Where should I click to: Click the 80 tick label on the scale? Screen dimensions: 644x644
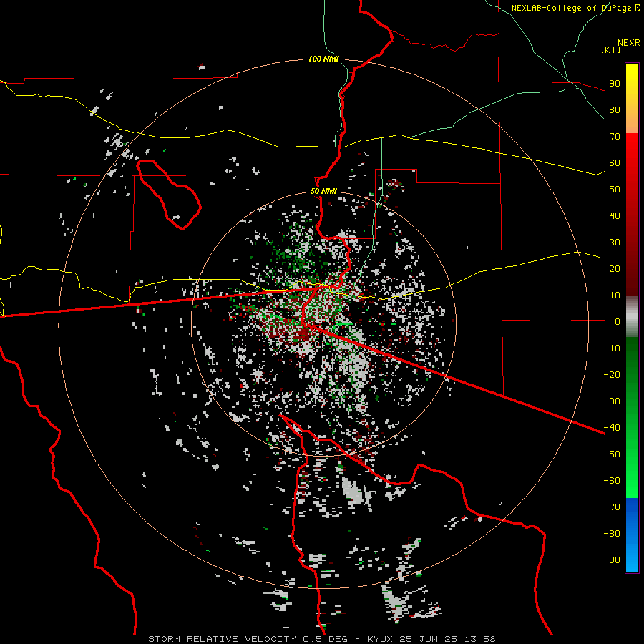(615, 109)
